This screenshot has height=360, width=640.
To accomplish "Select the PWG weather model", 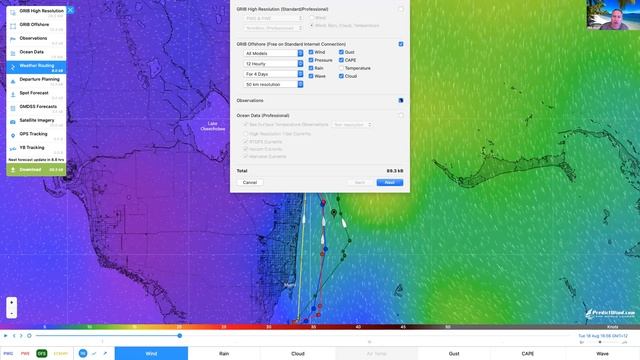I will coord(8,353).
